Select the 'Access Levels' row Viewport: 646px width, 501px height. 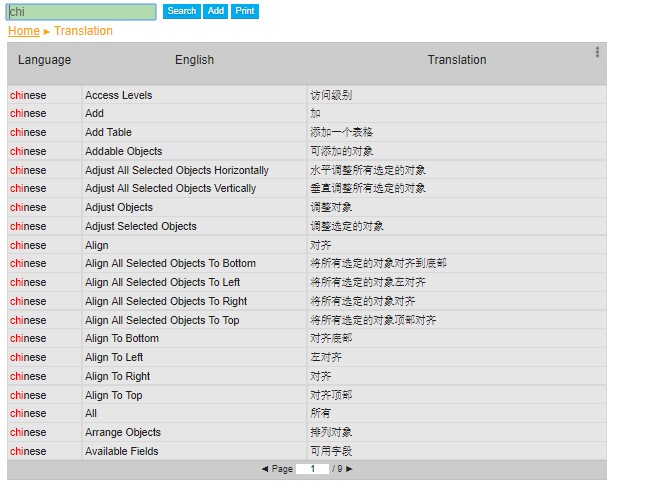tap(118, 96)
